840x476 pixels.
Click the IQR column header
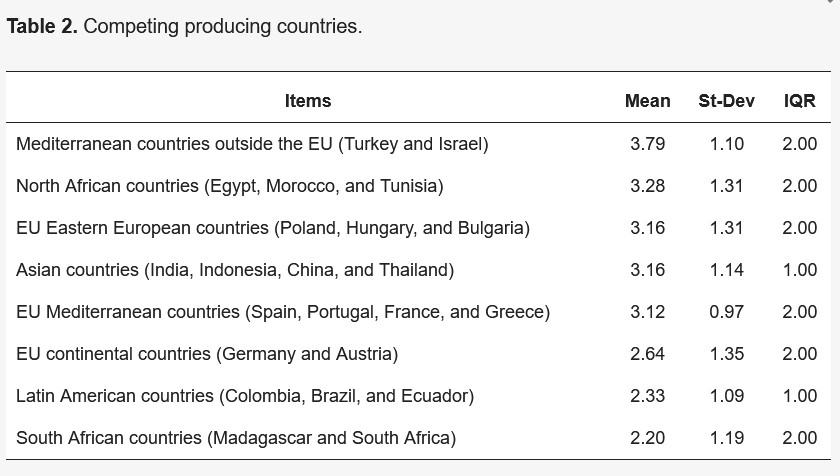coord(799,101)
